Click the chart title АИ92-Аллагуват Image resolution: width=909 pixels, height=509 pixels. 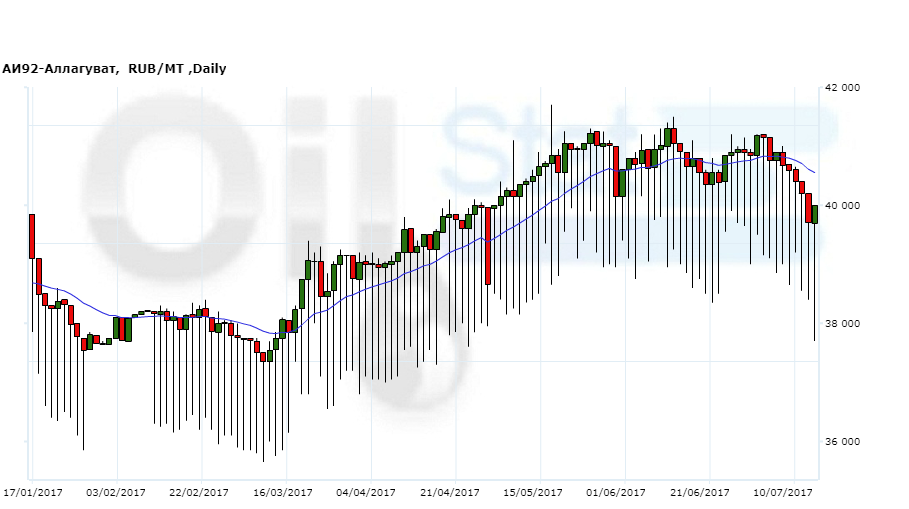pos(60,69)
